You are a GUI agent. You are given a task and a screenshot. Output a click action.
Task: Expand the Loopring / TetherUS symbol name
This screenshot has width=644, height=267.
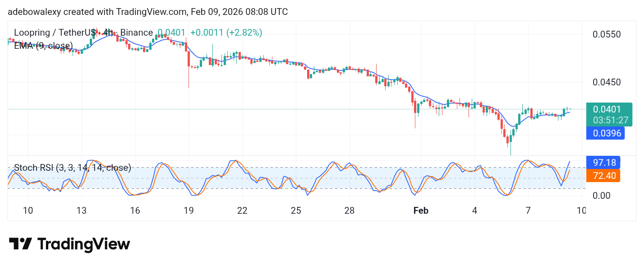(54, 32)
